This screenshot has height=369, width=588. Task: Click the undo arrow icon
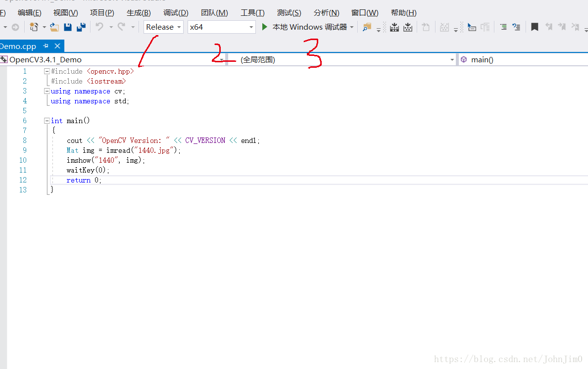click(99, 27)
